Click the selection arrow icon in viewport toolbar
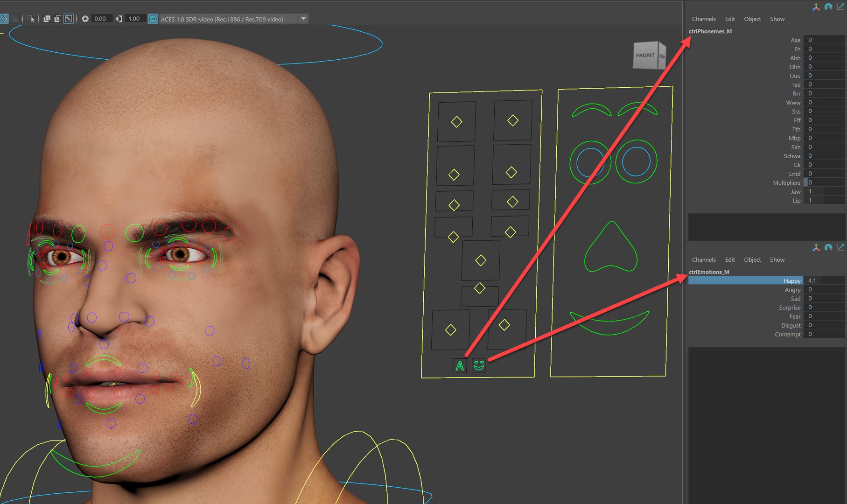This screenshot has height=504, width=847. click(31, 19)
